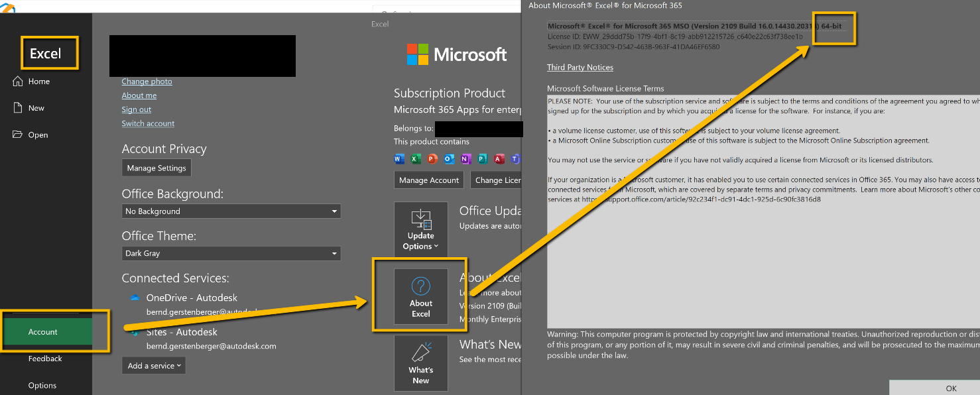Click the Word app icon
980x395 pixels.
(x=398, y=159)
